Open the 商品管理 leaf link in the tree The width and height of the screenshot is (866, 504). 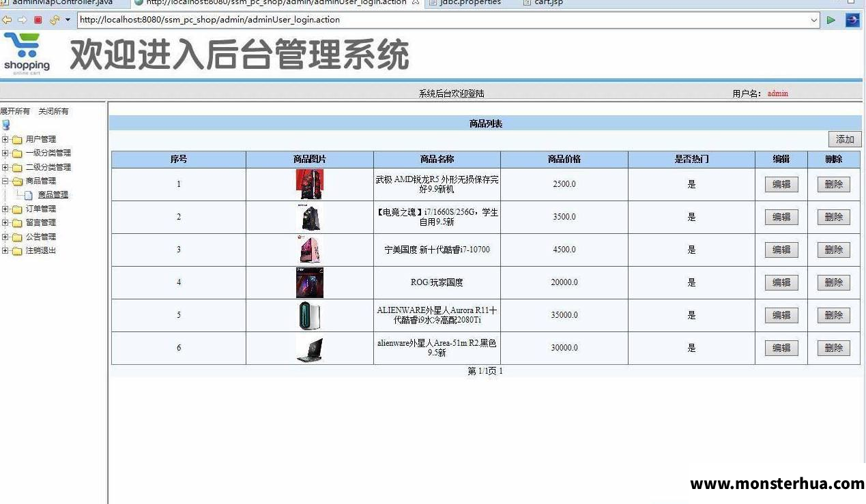point(53,195)
